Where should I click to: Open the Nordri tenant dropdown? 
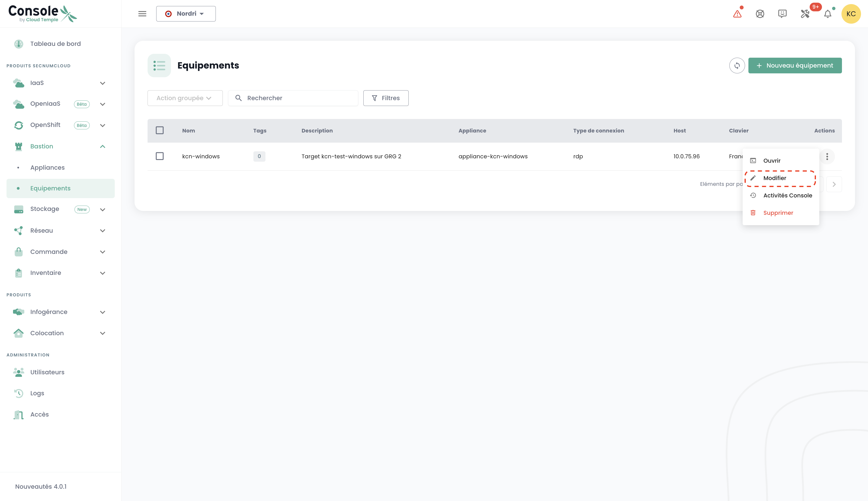coord(186,14)
